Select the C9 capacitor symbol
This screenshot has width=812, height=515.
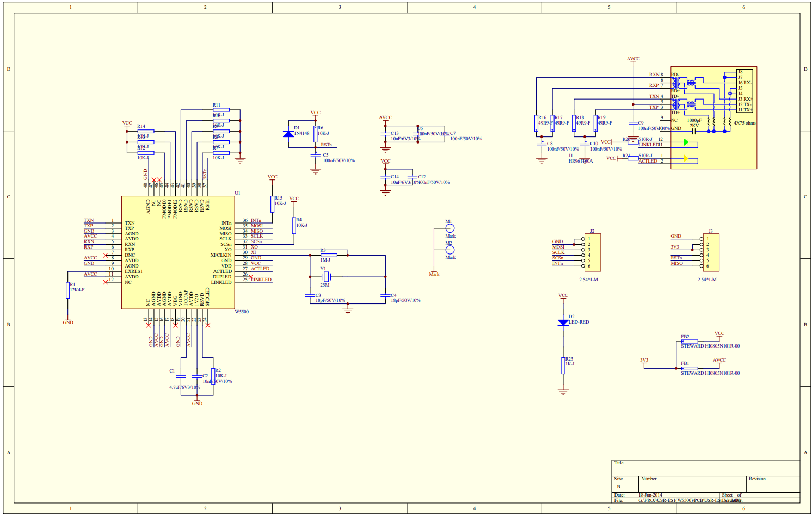coord(633,123)
